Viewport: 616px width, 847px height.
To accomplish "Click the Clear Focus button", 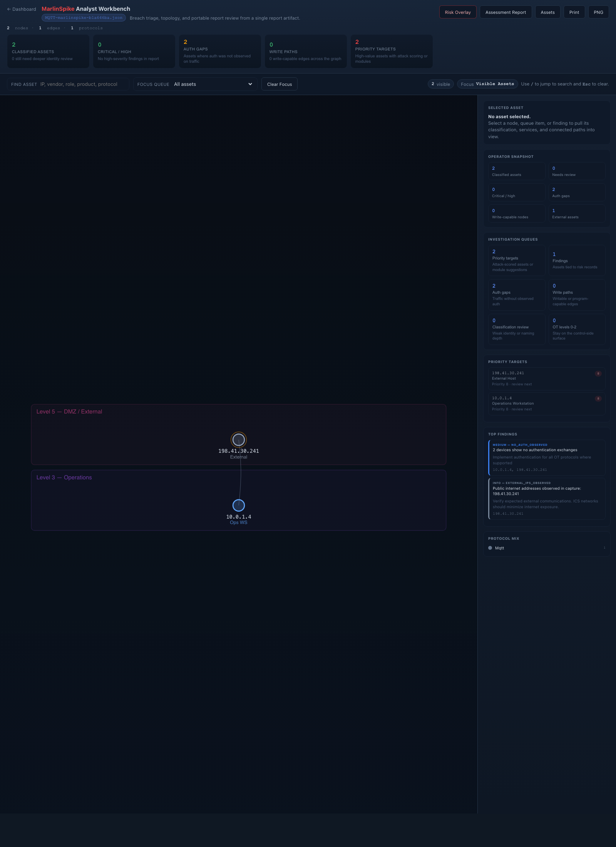I will tap(279, 84).
